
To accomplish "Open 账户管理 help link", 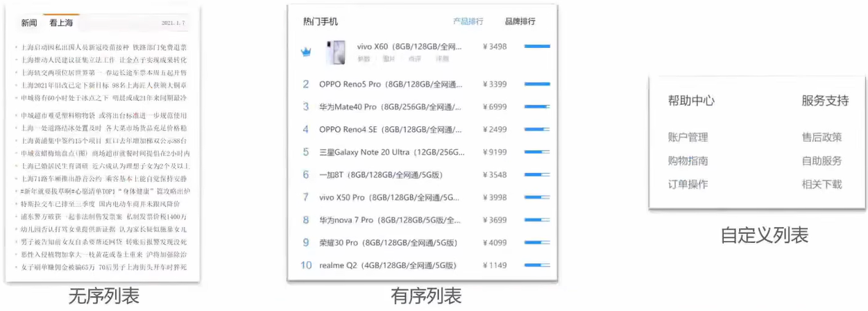I will click(688, 137).
